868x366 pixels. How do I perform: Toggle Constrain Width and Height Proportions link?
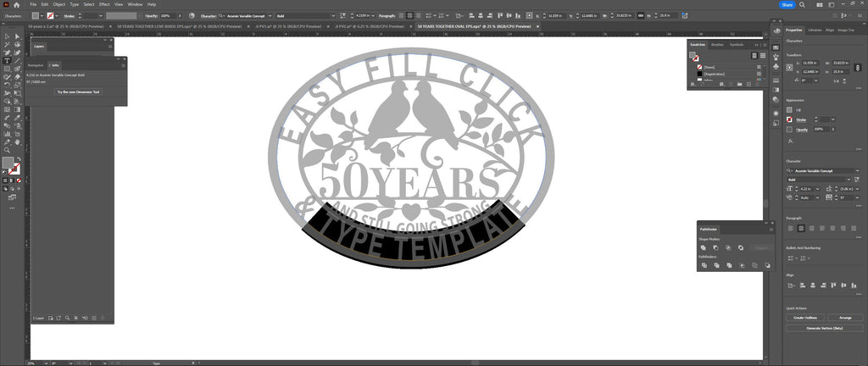858,68
